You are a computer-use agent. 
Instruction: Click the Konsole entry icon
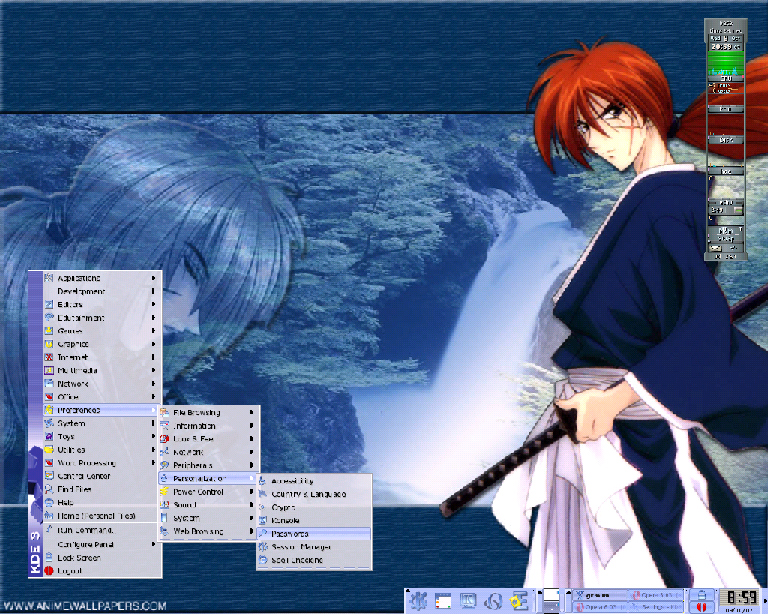tap(263, 520)
